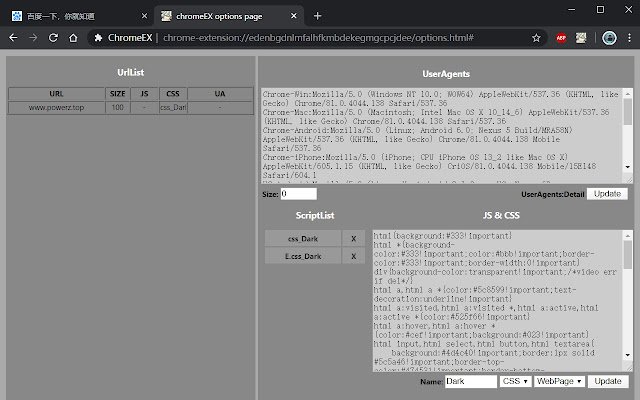Click UserAgents textarea scroll-up arrow
Viewport: 640px width, 400px height.
(628, 93)
